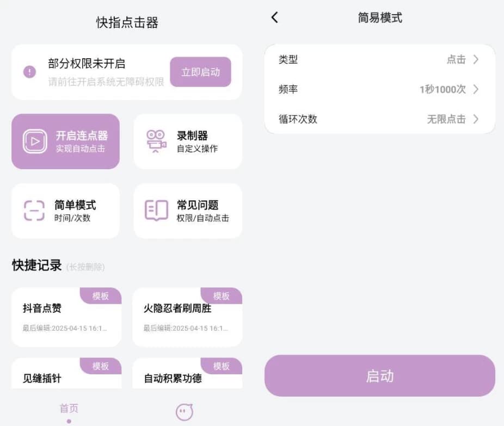The image size is (504, 426).
Task: Click the 简单模式 frame icon
Action: point(34,211)
